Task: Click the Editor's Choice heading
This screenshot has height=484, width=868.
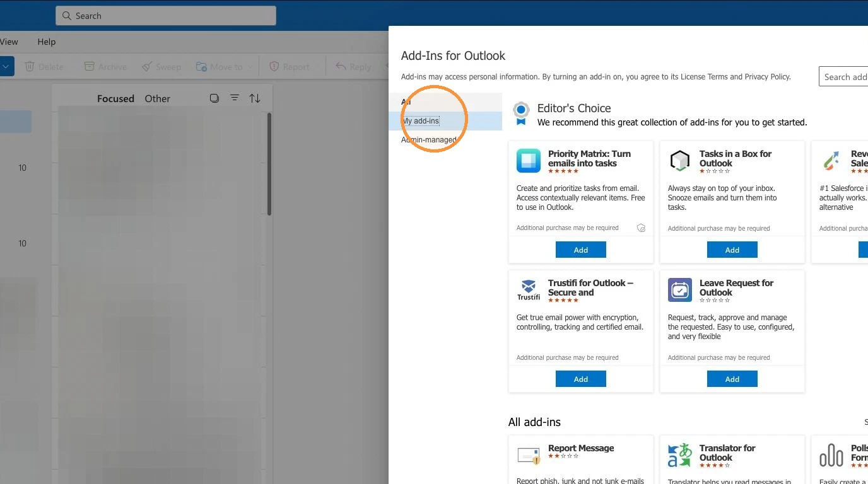Action: pyautogui.click(x=574, y=108)
